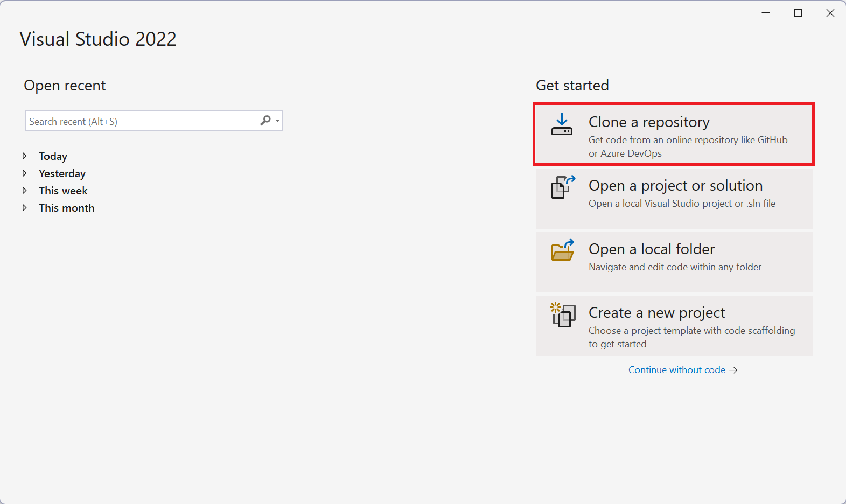Click the Clone a repository download icon
846x504 pixels.
pos(562,124)
